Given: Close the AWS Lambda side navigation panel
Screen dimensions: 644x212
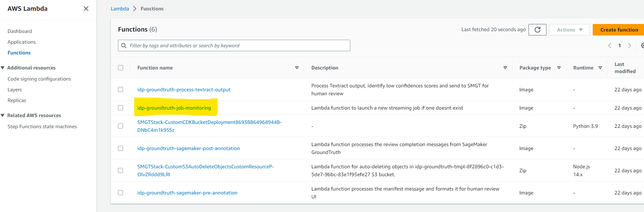Looking at the screenshot, I should tap(86, 9).
